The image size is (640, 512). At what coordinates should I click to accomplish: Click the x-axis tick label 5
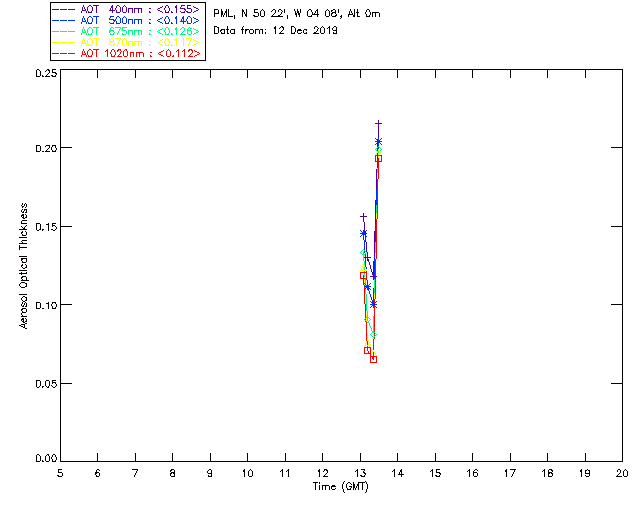(60, 473)
